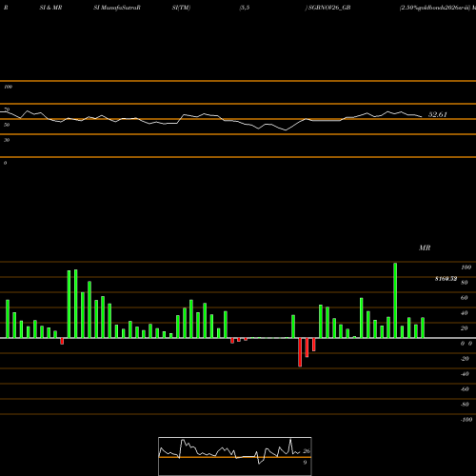Click the 'MR' panel title
476x476 pixels.
[425, 248]
